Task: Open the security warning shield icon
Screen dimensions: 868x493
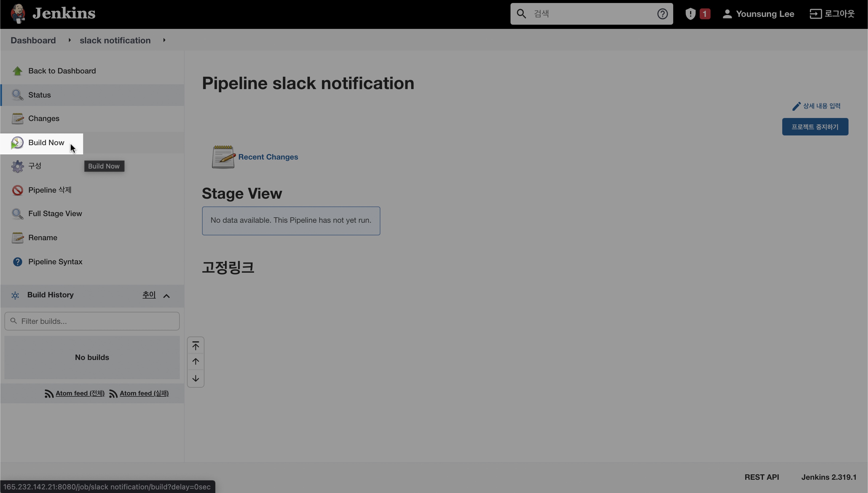Action: 690,14
